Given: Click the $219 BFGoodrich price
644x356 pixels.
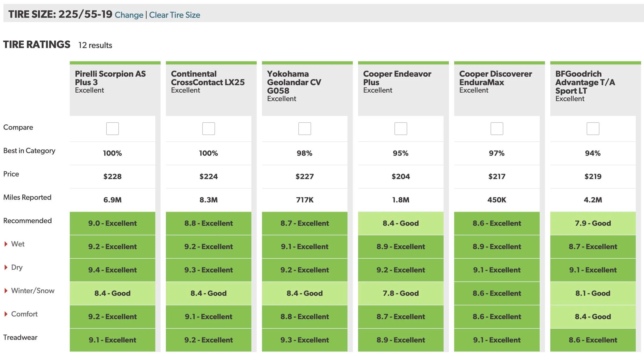Looking at the screenshot, I should point(593,176).
